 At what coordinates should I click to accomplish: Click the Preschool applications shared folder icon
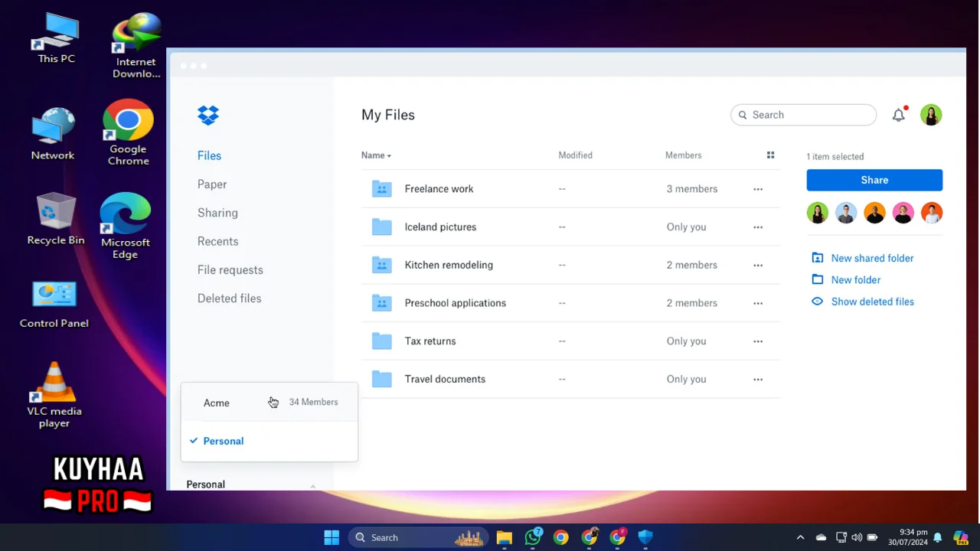(x=381, y=303)
